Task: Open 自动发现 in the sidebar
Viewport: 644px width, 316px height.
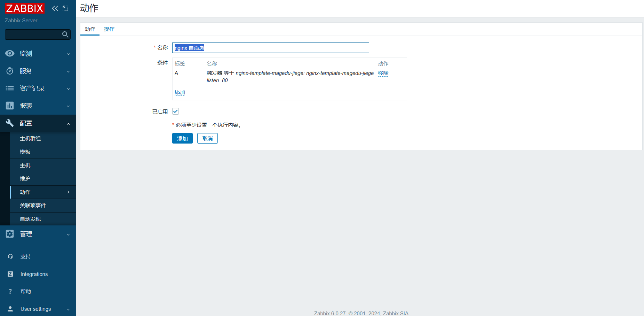Action: [43, 219]
